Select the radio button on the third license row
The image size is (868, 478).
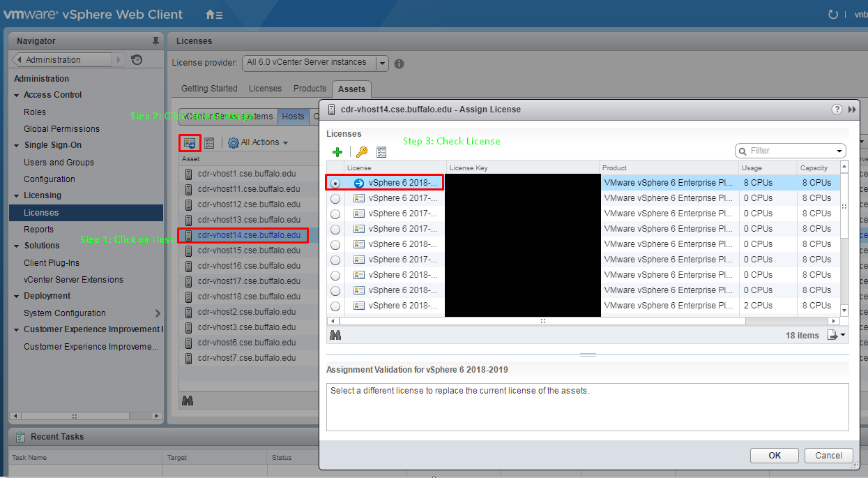click(335, 214)
